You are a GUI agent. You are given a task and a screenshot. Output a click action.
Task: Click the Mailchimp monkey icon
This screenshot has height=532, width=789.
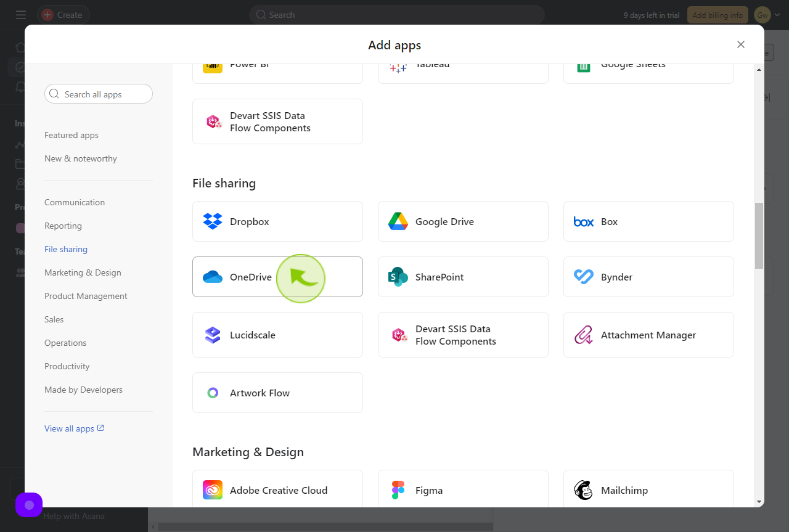[583, 490]
